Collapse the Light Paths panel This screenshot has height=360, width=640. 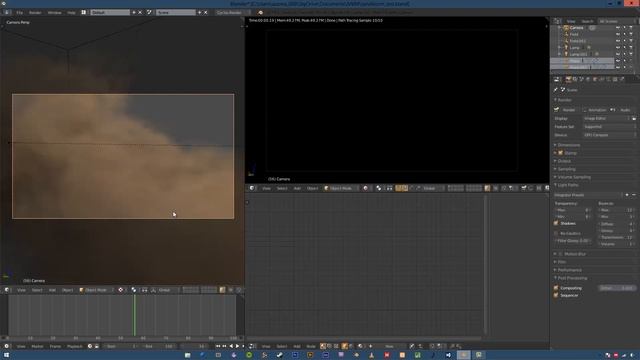point(568,185)
